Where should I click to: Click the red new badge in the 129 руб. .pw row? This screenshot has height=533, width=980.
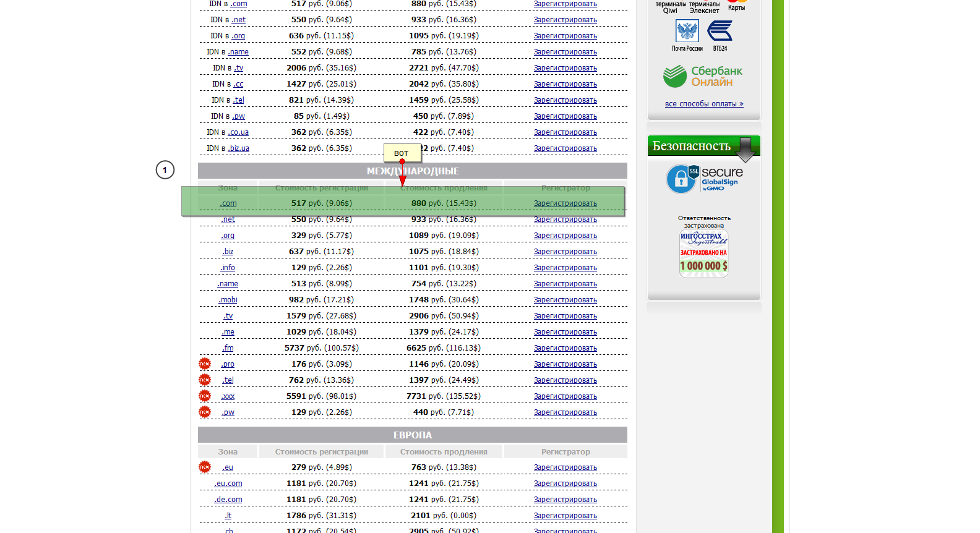[x=205, y=412]
